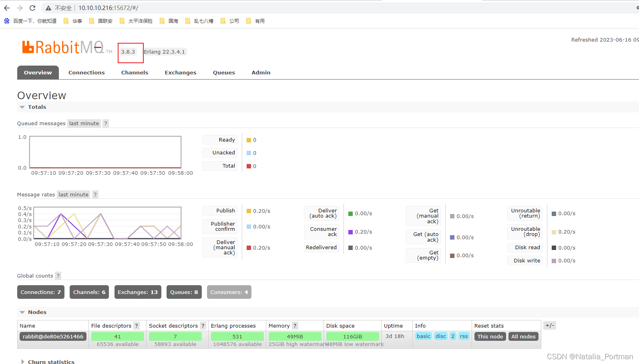Click the Unacked light-blue color swatch

click(x=249, y=153)
